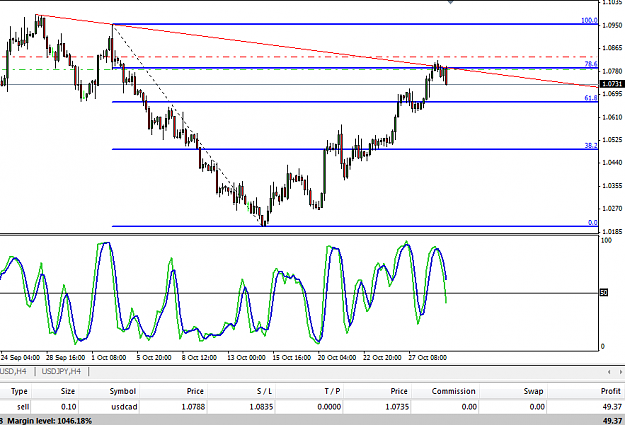The width and height of the screenshot is (625, 425).
Task: Click the 1.0950 price scale label
Action: point(612,25)
